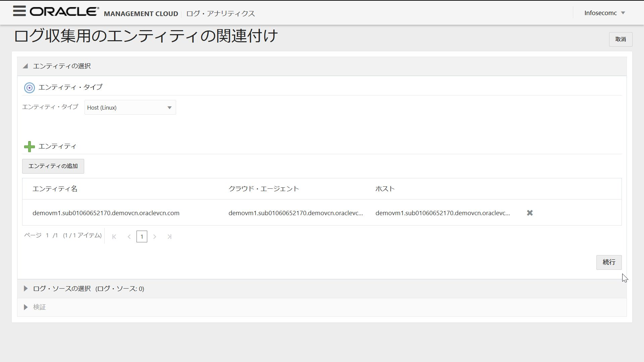The height and width of the screenshot is (362, 644).
Task: Expand the ログ・ソースの選択 section
Action: point(25,289)
